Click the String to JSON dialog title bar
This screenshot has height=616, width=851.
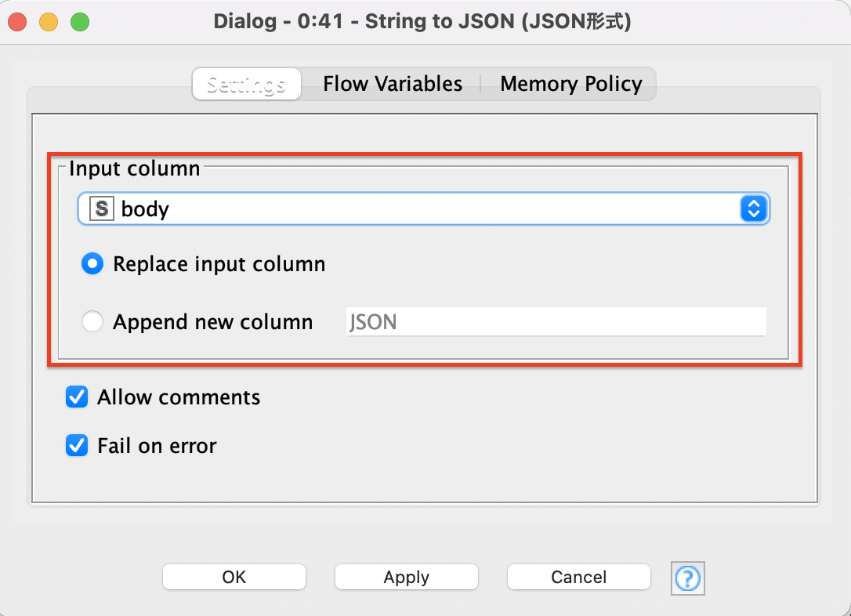pos(422,22)
